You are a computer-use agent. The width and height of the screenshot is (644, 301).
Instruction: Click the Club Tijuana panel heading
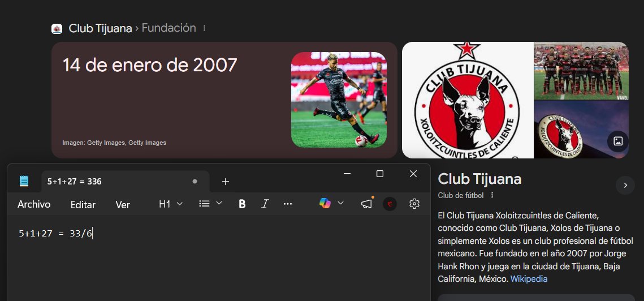479,179
